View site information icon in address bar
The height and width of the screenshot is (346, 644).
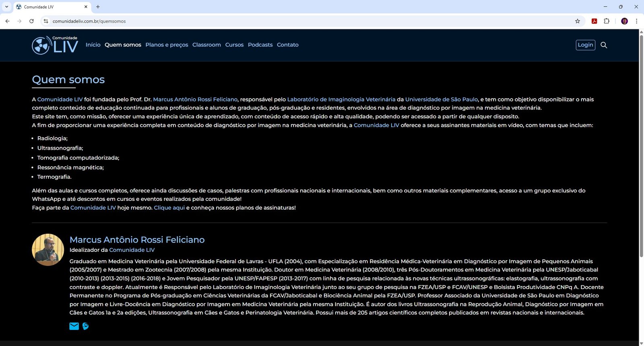[46, 21]
